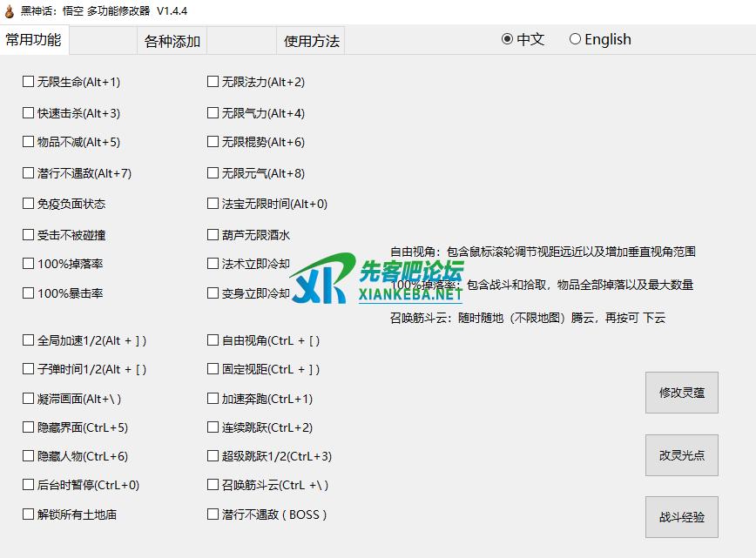Check 召唤筋斗云 (CtrL +\) option
The height and width of the screenshot is (558, 756).
213,485
